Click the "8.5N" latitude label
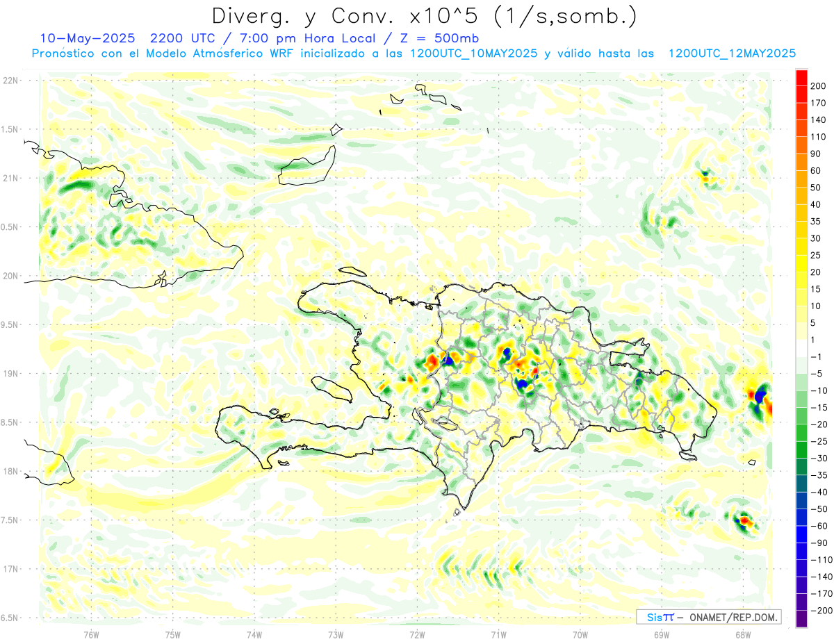This screenshot has height=644, width=834. click(x=10, y=422)
